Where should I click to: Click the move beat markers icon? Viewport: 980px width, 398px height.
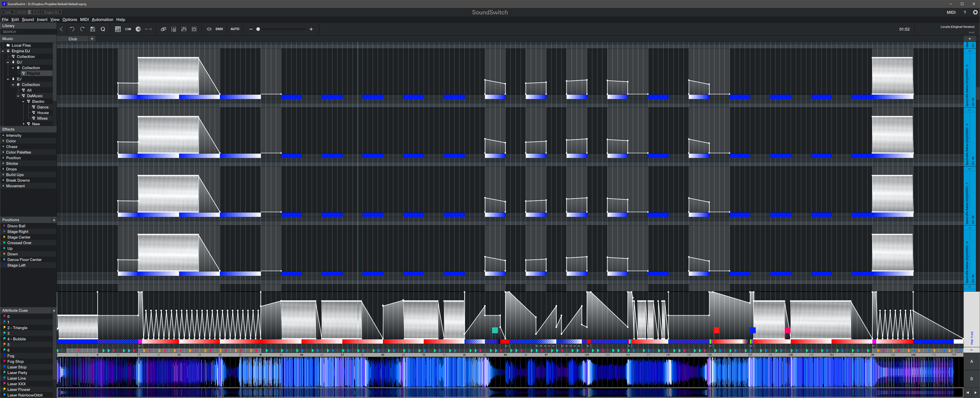click(x=184, y=29)
